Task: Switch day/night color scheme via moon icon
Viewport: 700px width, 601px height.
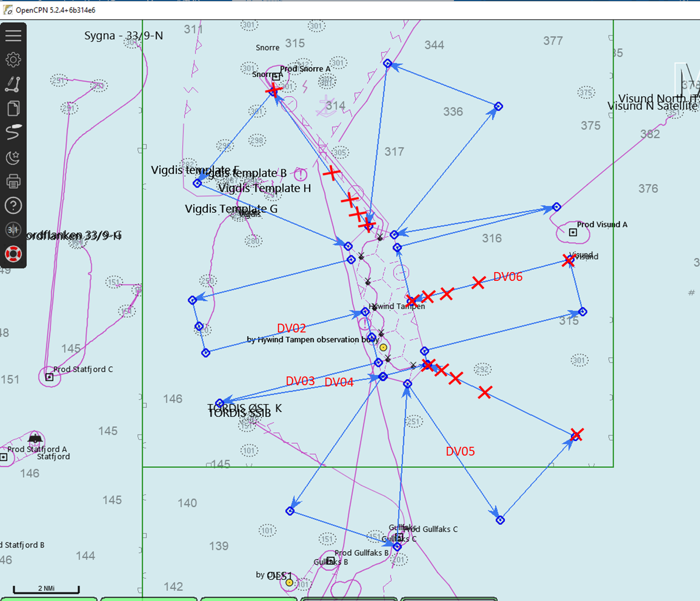Action: coord(13,157)
